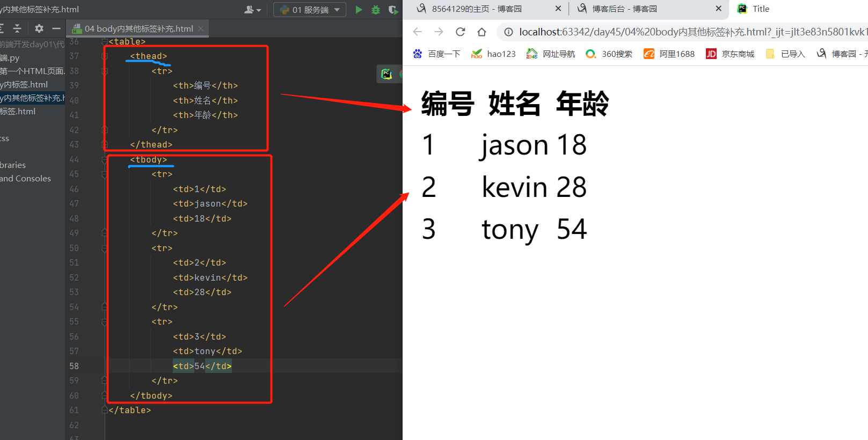This screenshot has height=440, width=868.
Task: Open 第一个HTML页面 file in project tree
Action: [32, 71]
